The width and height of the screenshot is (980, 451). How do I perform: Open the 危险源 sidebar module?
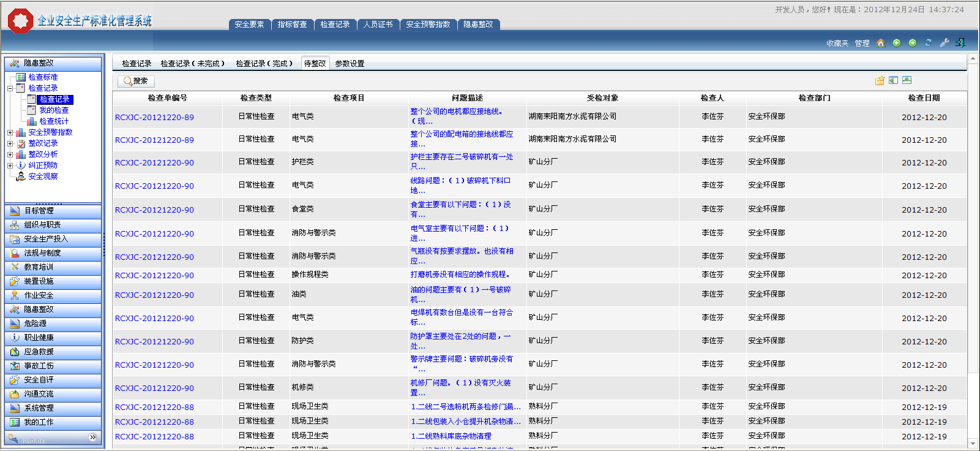(x=35, y=324)
